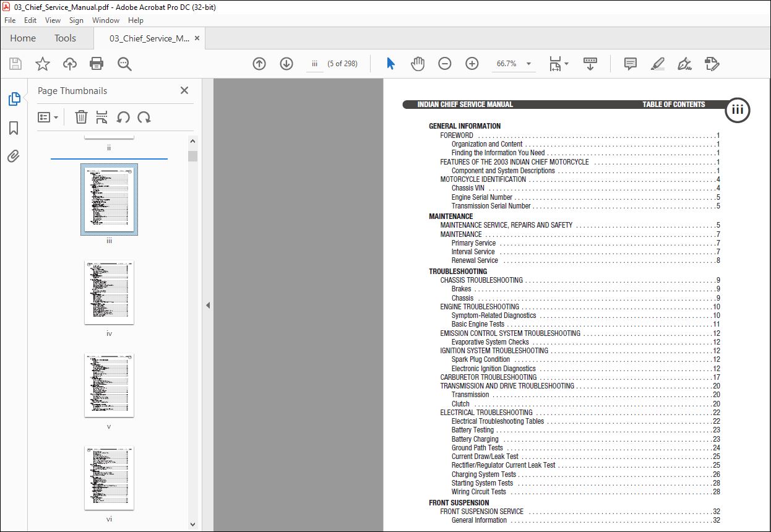Open the Help menu
Viewport: 771px width, 532px height.
[136, 20]
